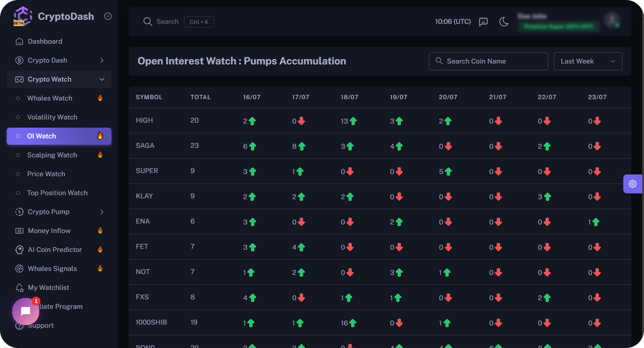Click the My Watchlist bell icon
644x348 pixels.
[19, 288]
